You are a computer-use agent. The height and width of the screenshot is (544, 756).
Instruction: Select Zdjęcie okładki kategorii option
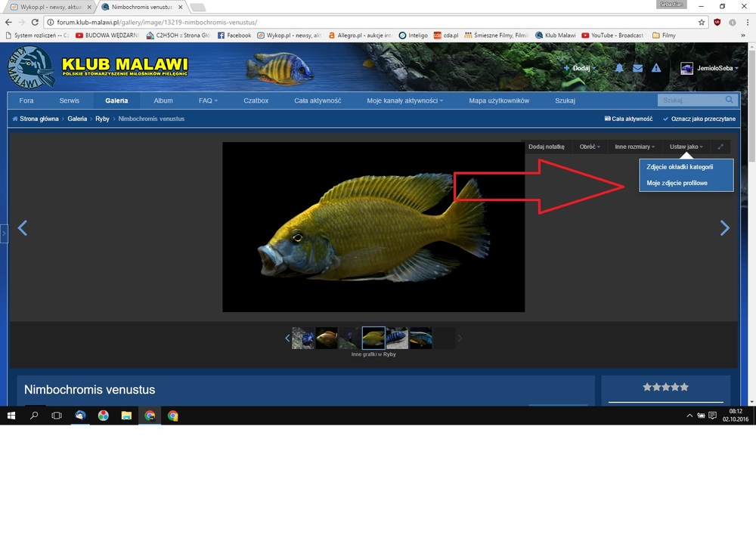[680, 167]
